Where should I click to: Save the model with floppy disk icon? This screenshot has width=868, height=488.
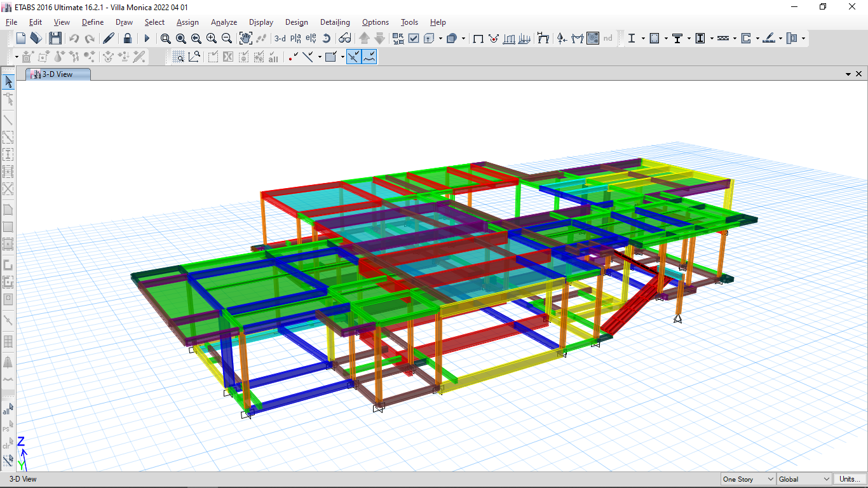(x=55, y=38)
